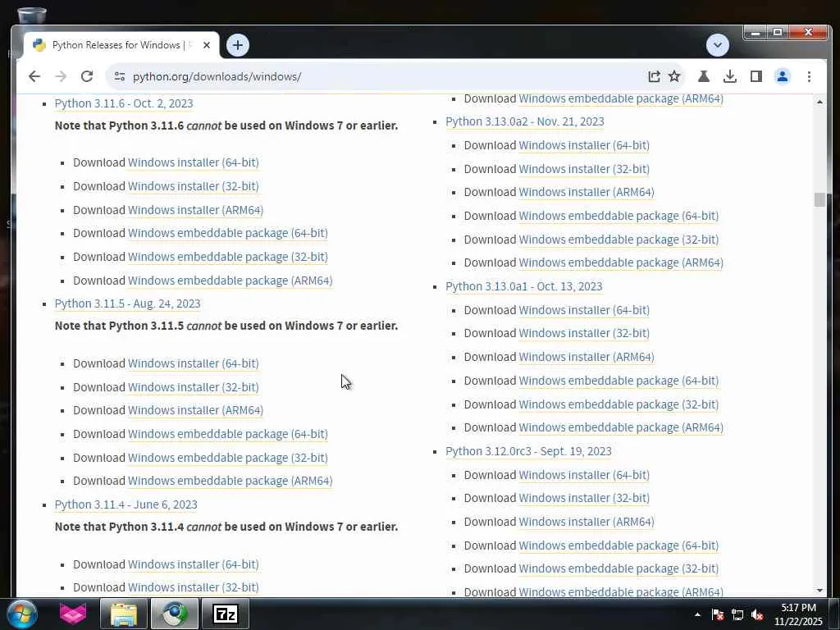Download Python 3.11.6 embeddable package (32-bit)

[228, 257]
